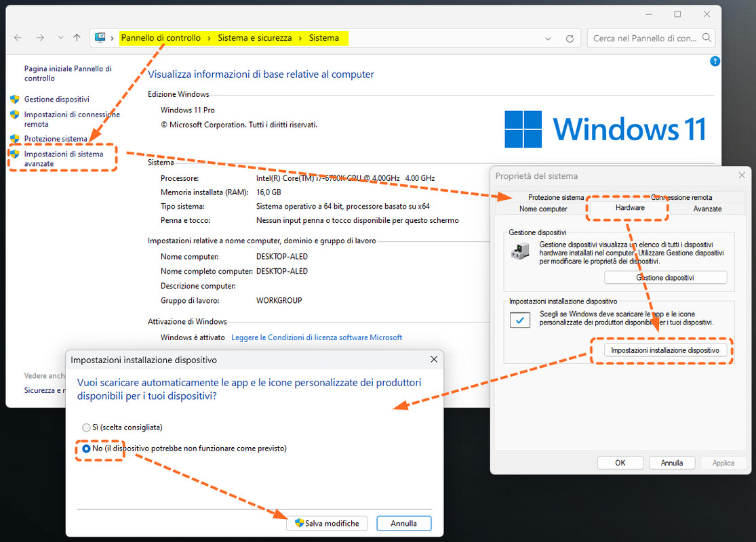Click the DESKTOP-ALED value beside Nome computer
The height and width of the screenshot is (542, 756).
pyautogui.click(x=281, y=257)
